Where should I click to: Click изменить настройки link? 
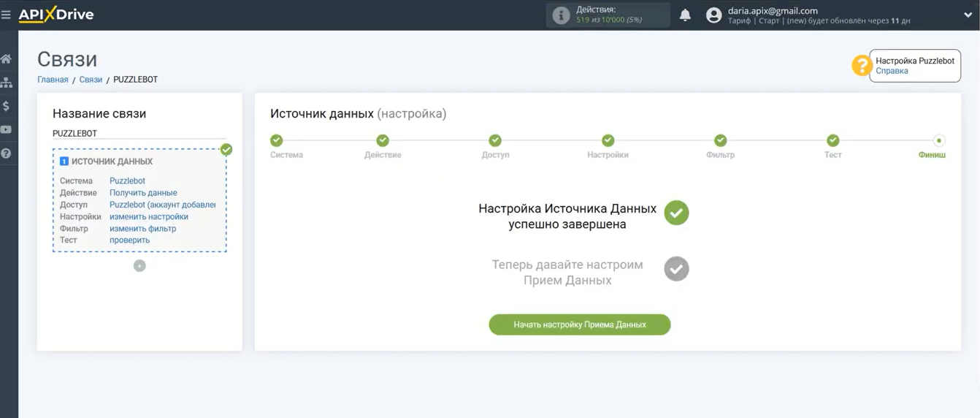149,216
